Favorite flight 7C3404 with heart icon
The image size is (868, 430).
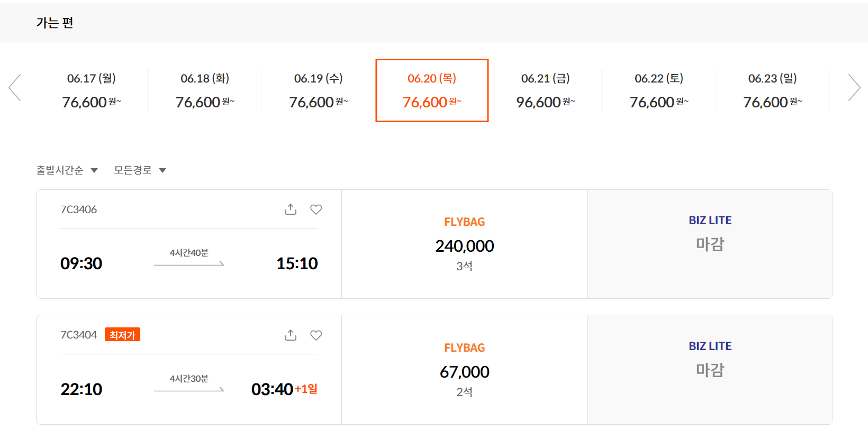(316, 335)
